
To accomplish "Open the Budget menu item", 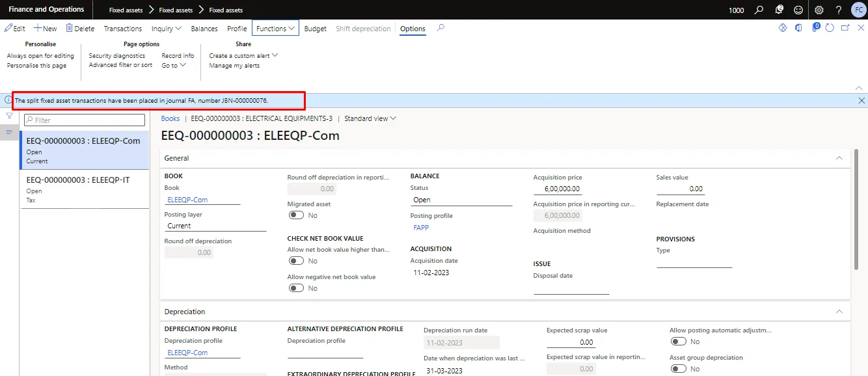I will click(x=316, y=29).
